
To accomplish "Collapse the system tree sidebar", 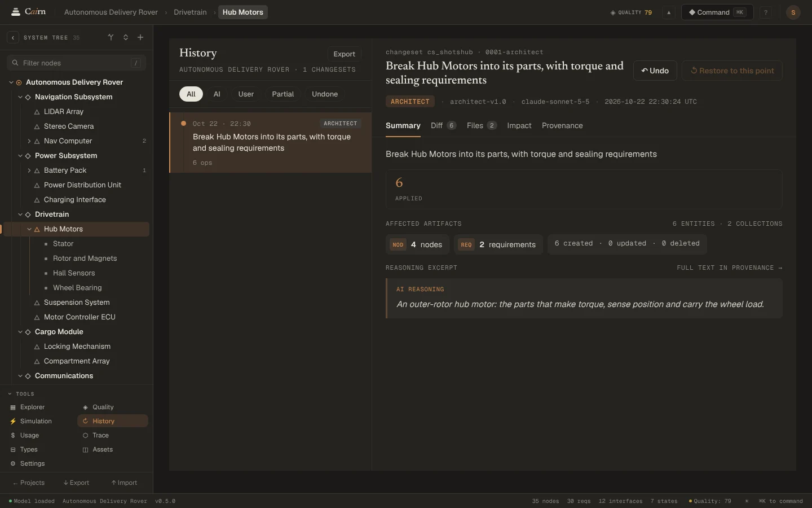I will click(12, 38).
